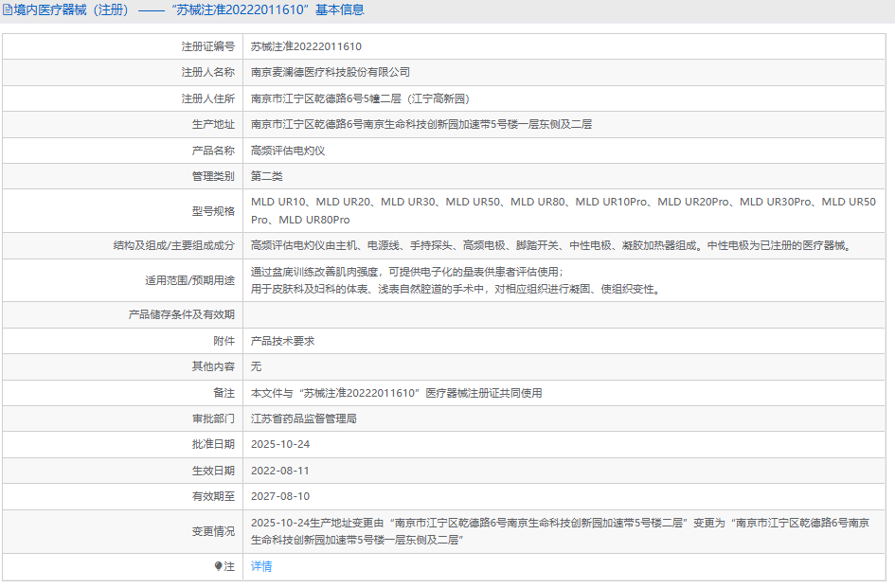Click the 生效日期 label
Viewport: 895px width, 588px height.
coord(213,471)
